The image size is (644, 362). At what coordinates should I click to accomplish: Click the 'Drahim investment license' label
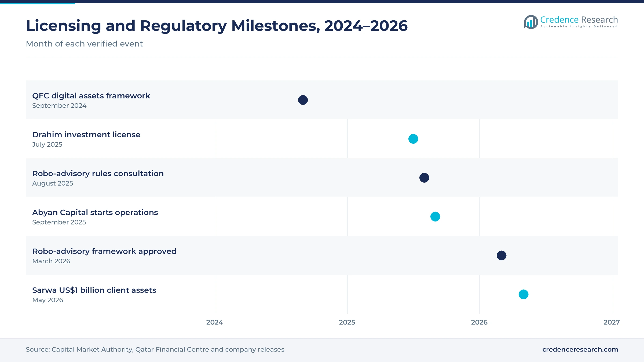point(86,135)
